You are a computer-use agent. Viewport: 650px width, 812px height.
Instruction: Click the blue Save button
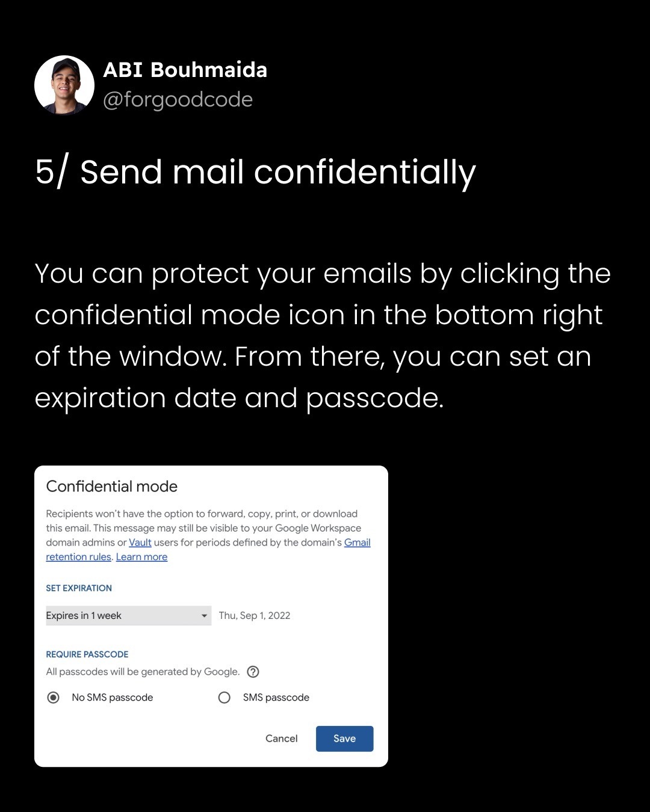(344, 739)
